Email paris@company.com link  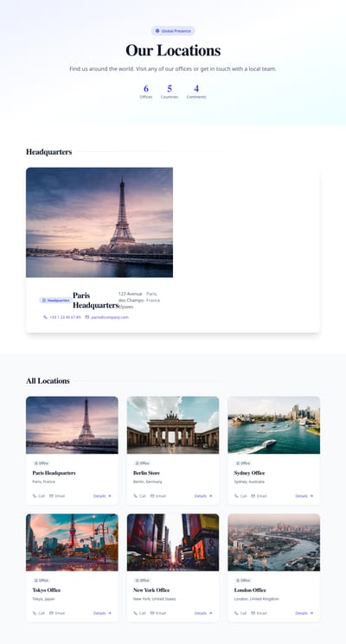click(107, 317)
